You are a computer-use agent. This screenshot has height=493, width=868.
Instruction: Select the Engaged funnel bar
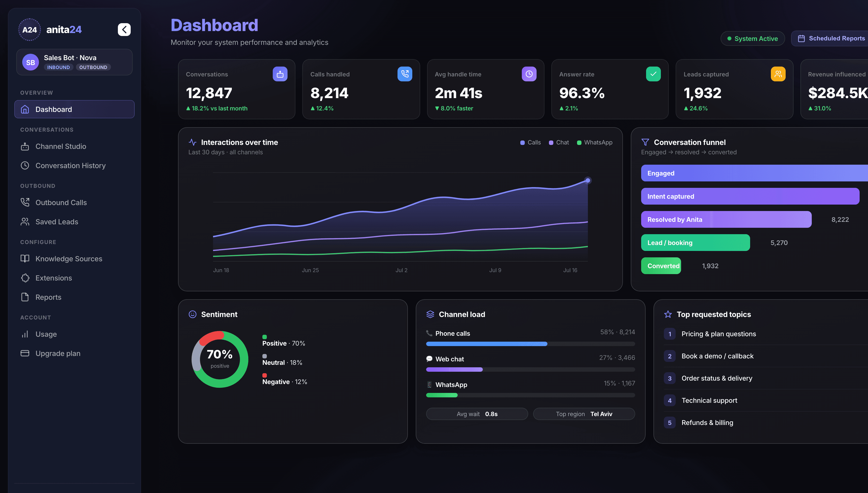tap(755, 173)
